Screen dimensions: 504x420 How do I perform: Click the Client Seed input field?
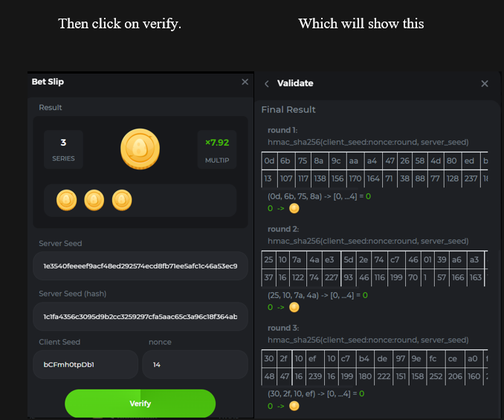[85, 365]
